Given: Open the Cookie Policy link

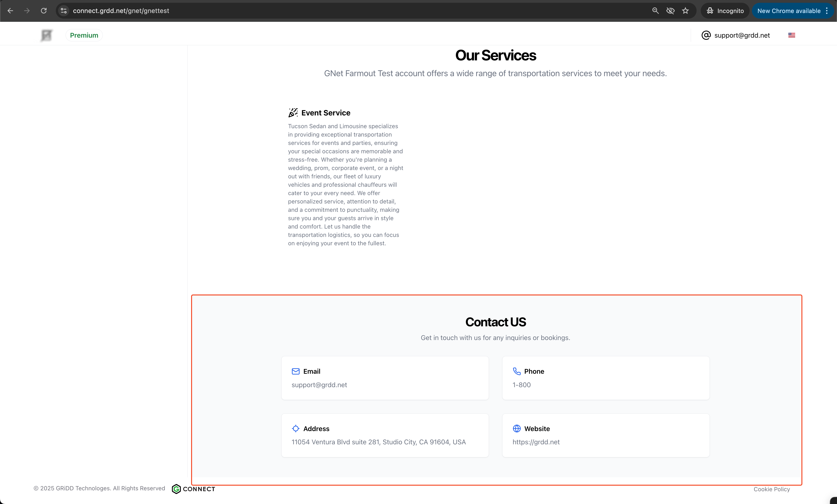Looking at the screenshot, I should (x=771, y=489).
